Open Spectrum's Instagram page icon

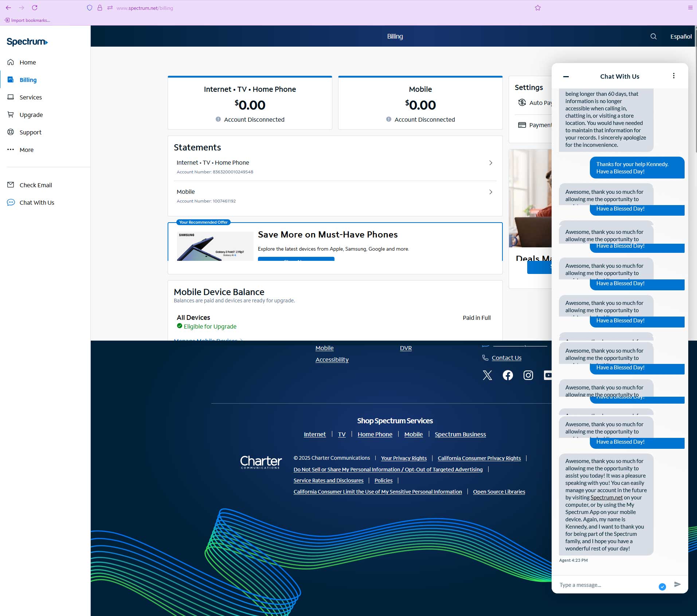(528, 375)
